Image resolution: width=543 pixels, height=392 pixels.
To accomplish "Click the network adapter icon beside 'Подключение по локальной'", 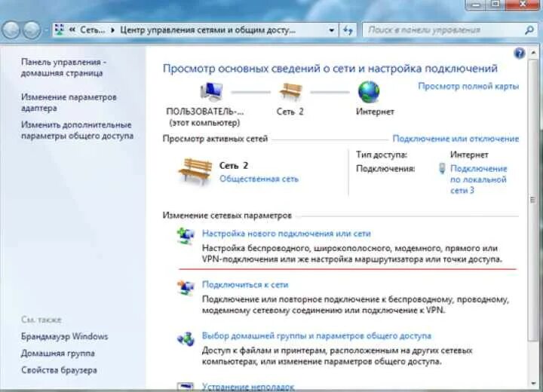I will [442, 168].
